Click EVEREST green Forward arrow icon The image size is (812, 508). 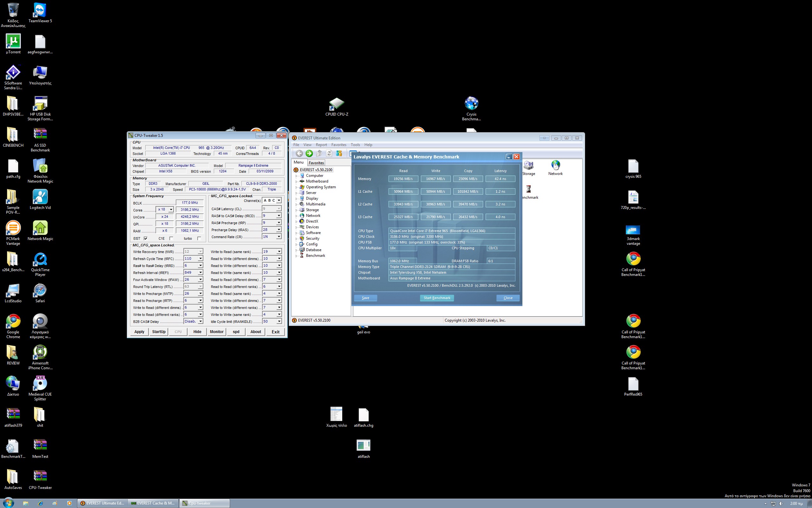tap(309, 154)
